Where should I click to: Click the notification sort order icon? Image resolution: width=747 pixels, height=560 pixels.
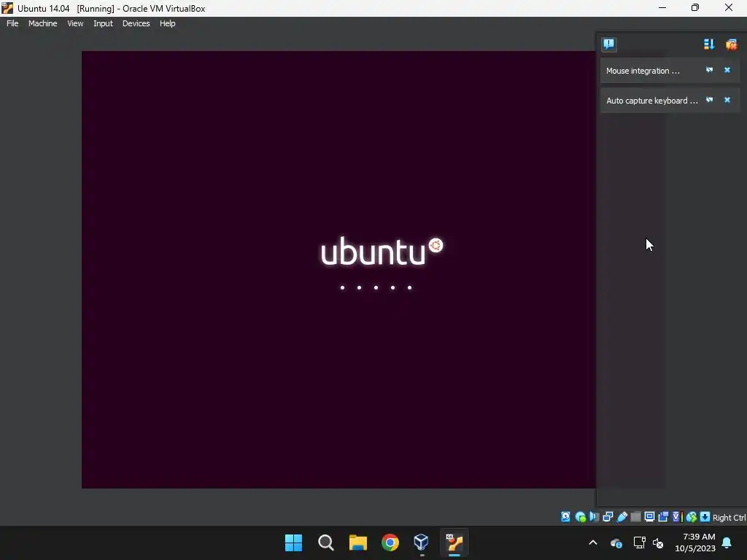point(709,44)
